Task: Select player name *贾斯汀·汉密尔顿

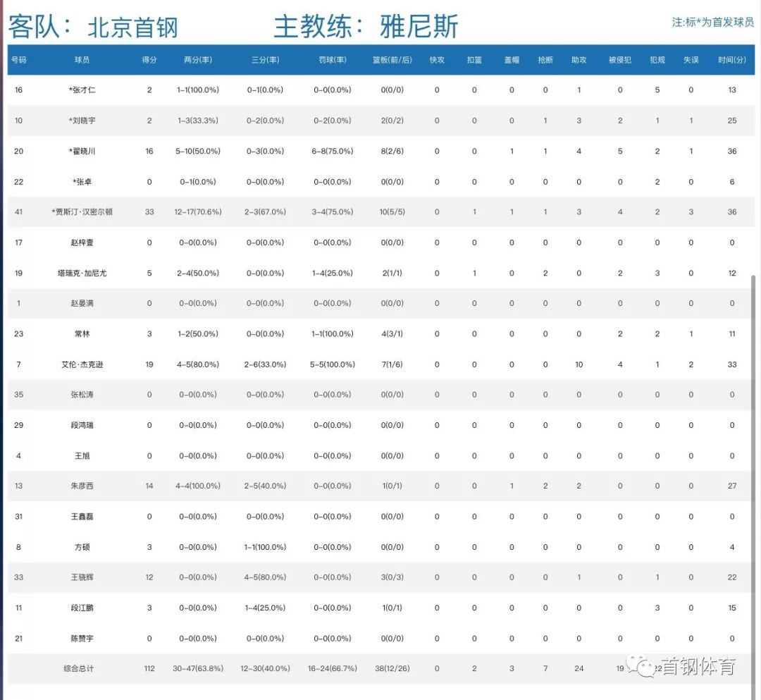Action: click(82, 211)
